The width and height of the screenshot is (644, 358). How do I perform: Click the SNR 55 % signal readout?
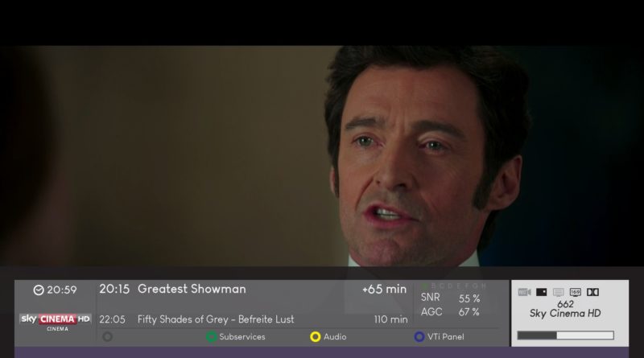tap(450, 298)
